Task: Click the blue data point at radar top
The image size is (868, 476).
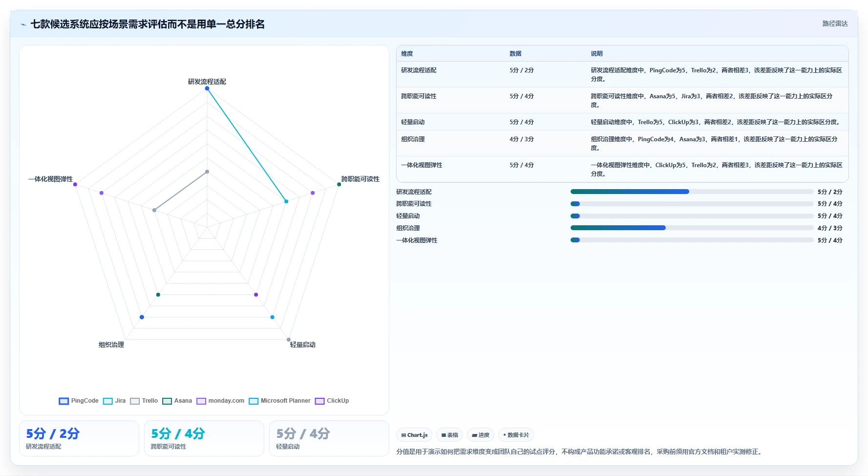Action: [x=207, y=88]
